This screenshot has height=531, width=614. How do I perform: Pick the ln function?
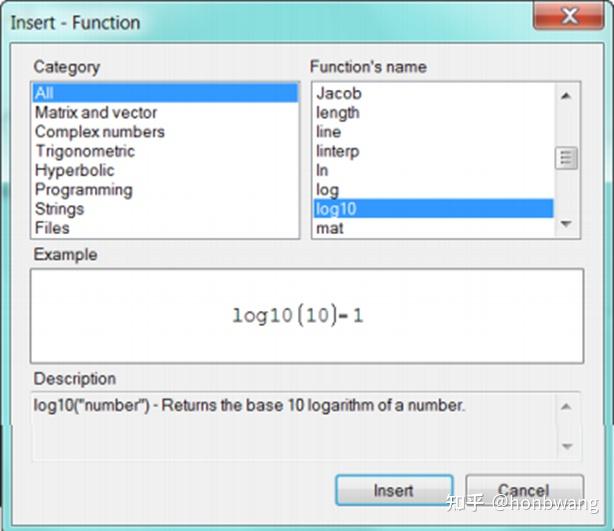tap(322, 170)
